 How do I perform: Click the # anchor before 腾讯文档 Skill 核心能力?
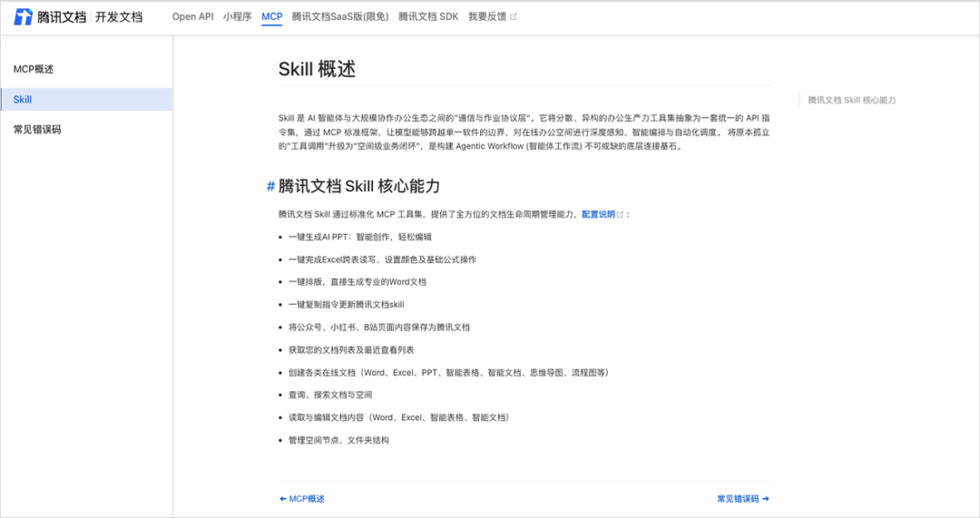[270, 186]
